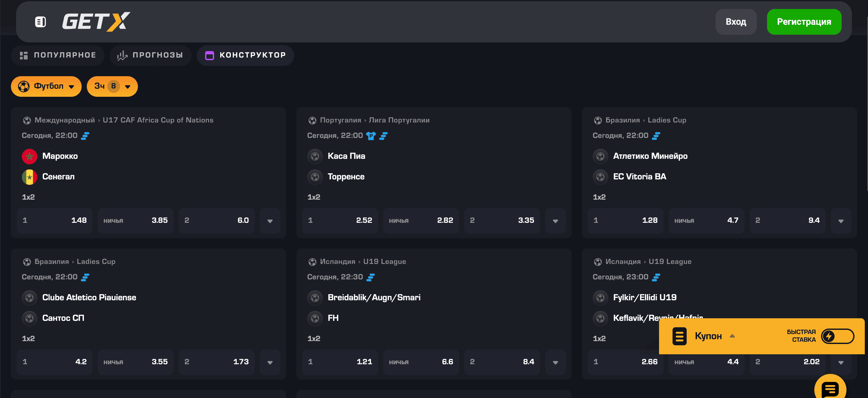Click statistics icon for Clube Atletico Piauiense match
Image resolution: width=868 pixels, height=398 pixels.
click(x=85, y=277)
